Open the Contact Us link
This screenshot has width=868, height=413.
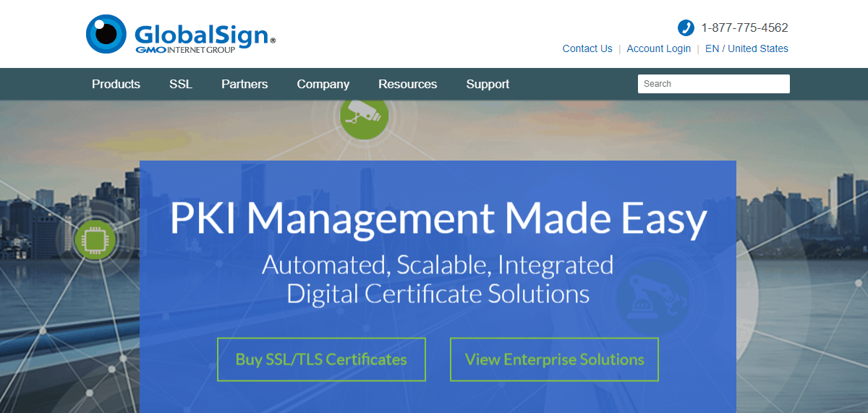coord(587,48)
